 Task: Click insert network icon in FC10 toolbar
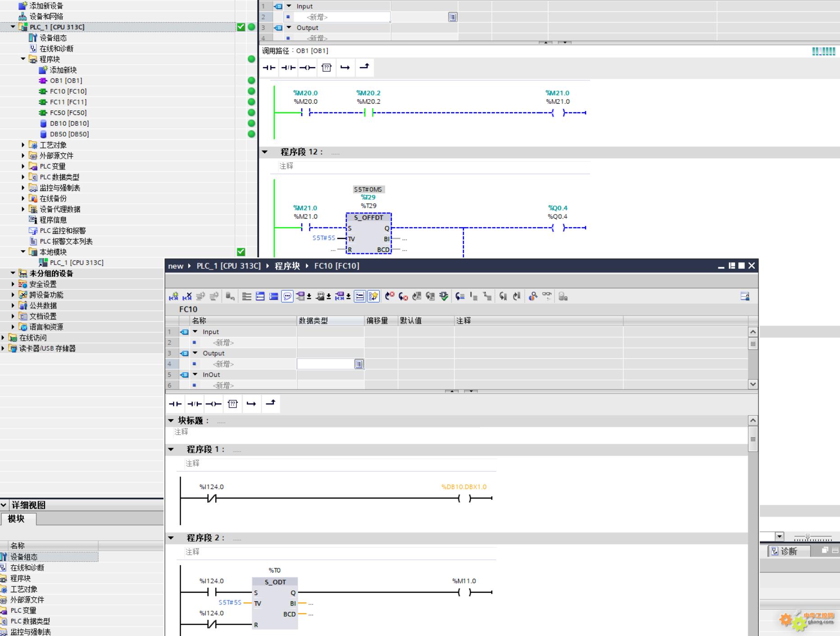pos(173,296)
